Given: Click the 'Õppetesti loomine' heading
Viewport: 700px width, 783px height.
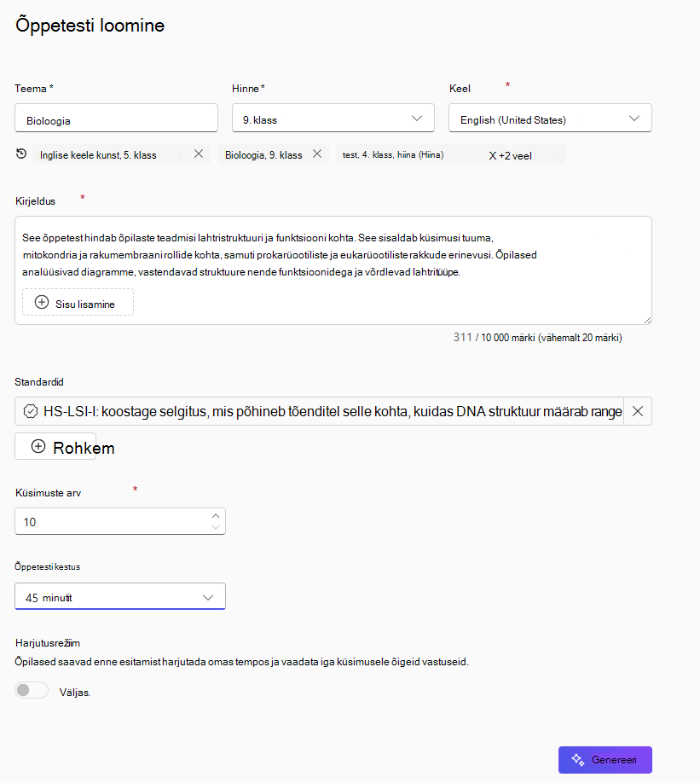Looking at the screenshot, I should pyautogui.click(x=90, y=25).
